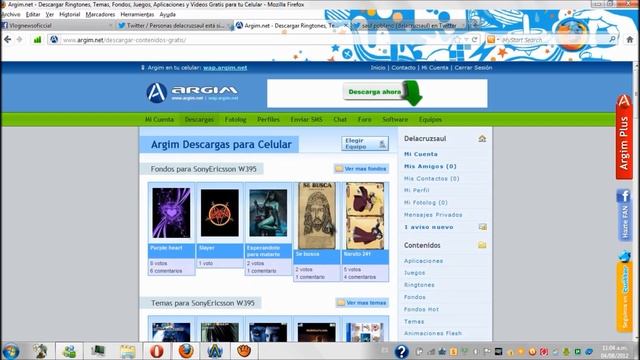Click Mi Fotolog (0) sidebar link

coord(426,202)
